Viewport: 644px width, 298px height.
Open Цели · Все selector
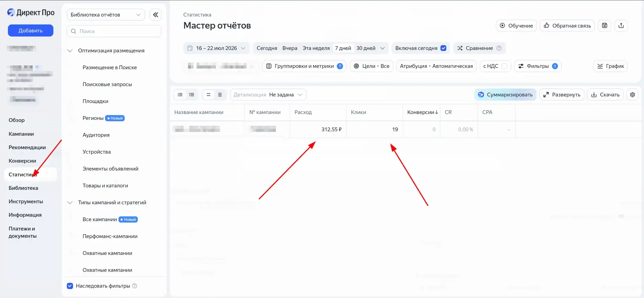click(x=372, y=66)
